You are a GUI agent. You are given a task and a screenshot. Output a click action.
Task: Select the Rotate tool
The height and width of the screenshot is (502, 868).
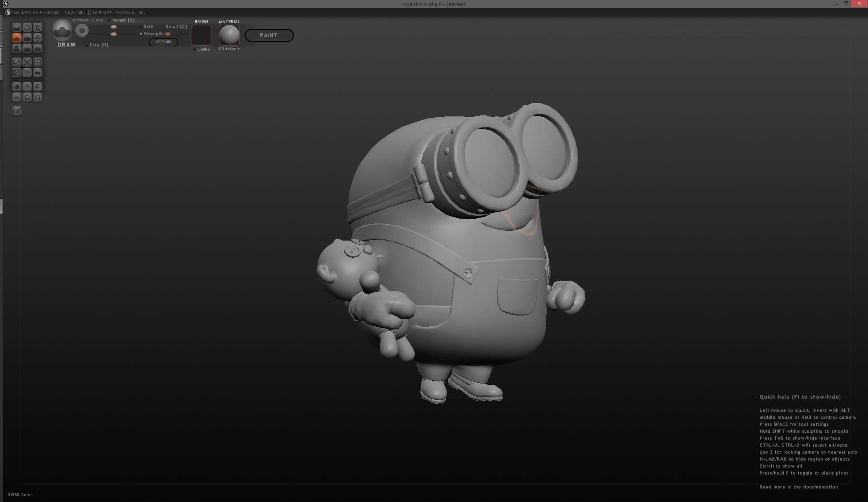coord(27,27)
